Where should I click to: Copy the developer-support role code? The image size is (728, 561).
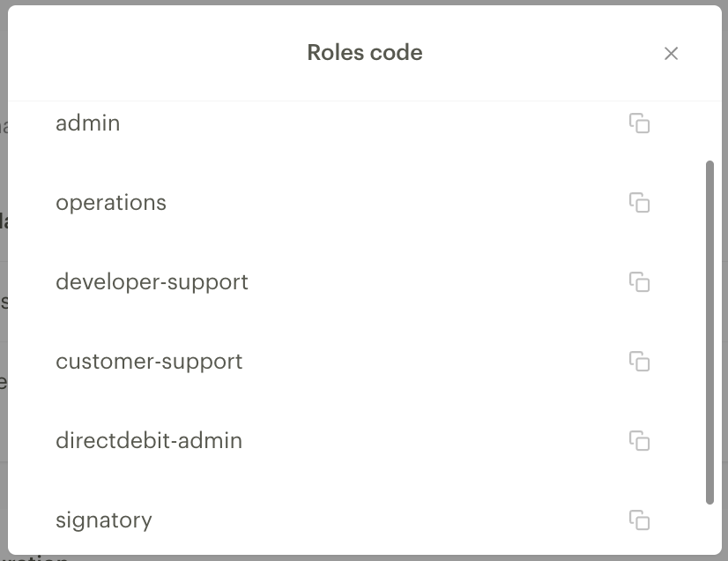639,282
